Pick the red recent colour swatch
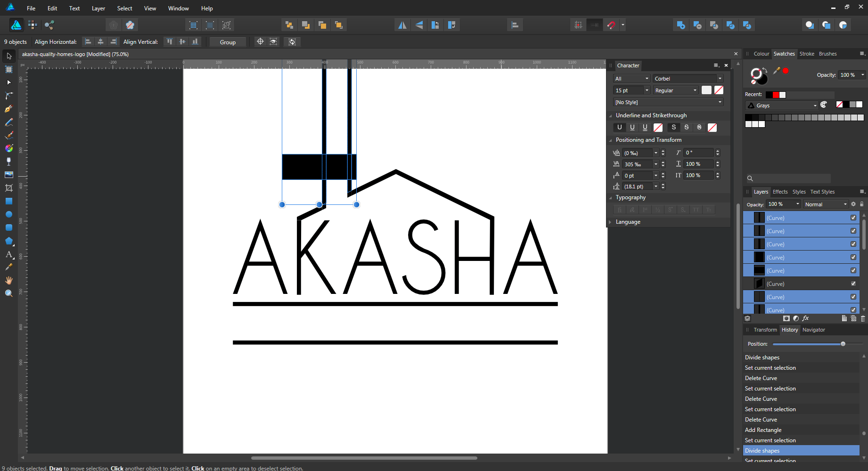Image resolution: width=868 pixels, height=471 pixels. coord(776,95)
